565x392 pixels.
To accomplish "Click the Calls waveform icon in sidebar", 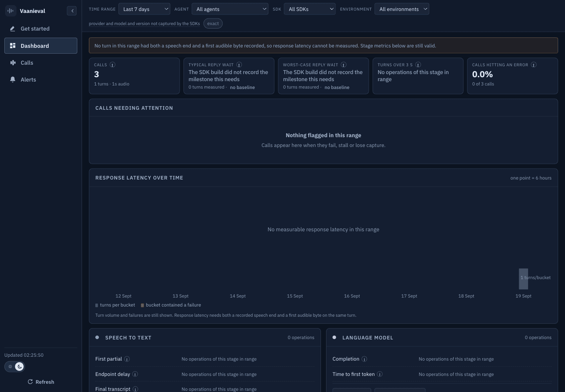I will (x=13, y=63).
